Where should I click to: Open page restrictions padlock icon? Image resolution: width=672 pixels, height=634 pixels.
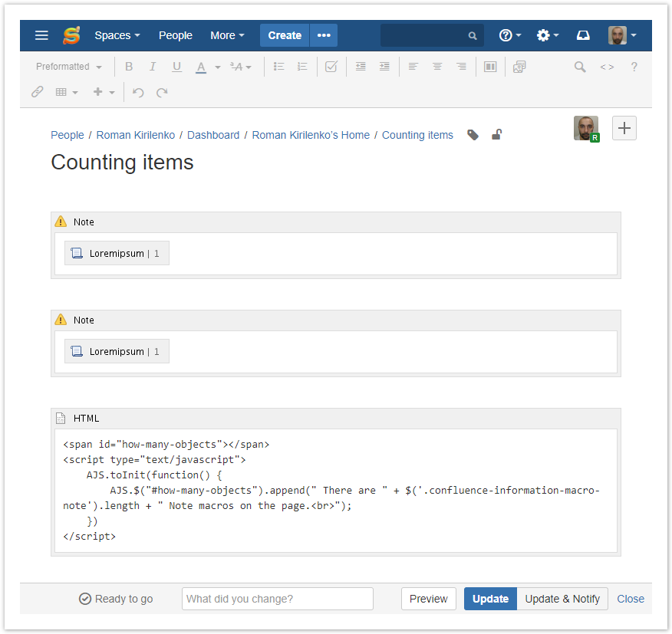coord(497,134)
